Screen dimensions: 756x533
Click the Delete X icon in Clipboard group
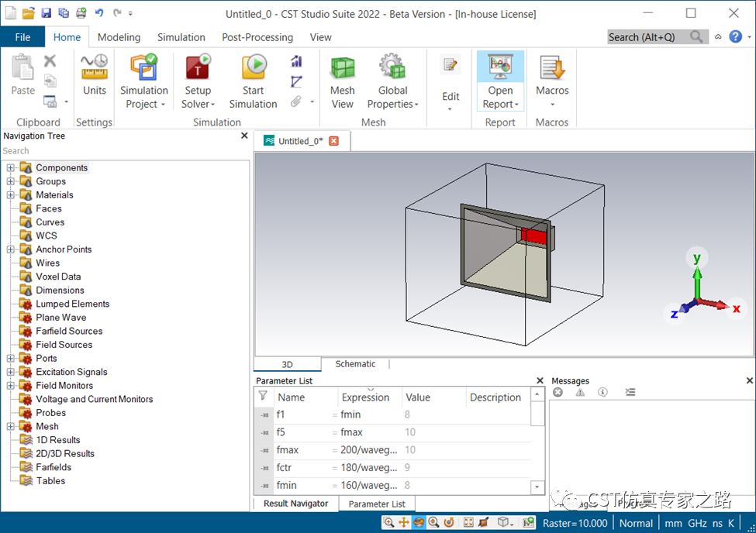pos(50,60)
